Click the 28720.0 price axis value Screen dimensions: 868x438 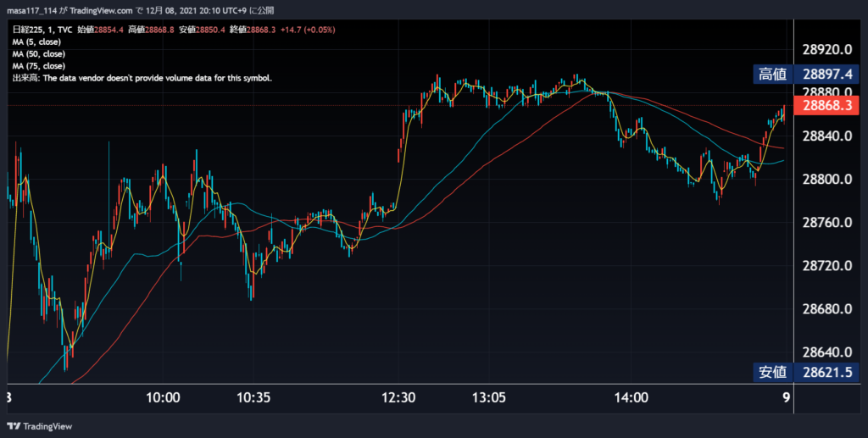point(827,265)
